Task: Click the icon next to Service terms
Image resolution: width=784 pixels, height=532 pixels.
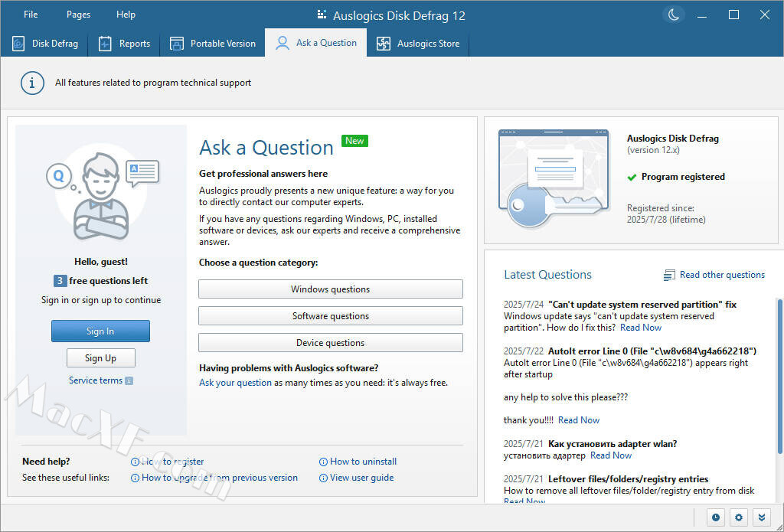Action: (129, 381)
